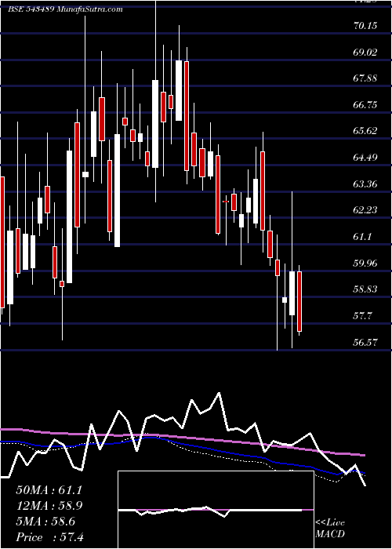The image size is (392, 549).
Task: Select the 66.75 price level label
Action: (365, 104)
